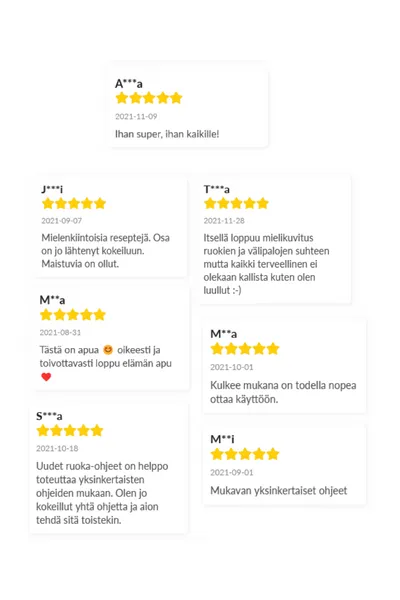This screenshot has height=600, width=400.
Task: Click the star rating under J***i's name
Action: 73,203
